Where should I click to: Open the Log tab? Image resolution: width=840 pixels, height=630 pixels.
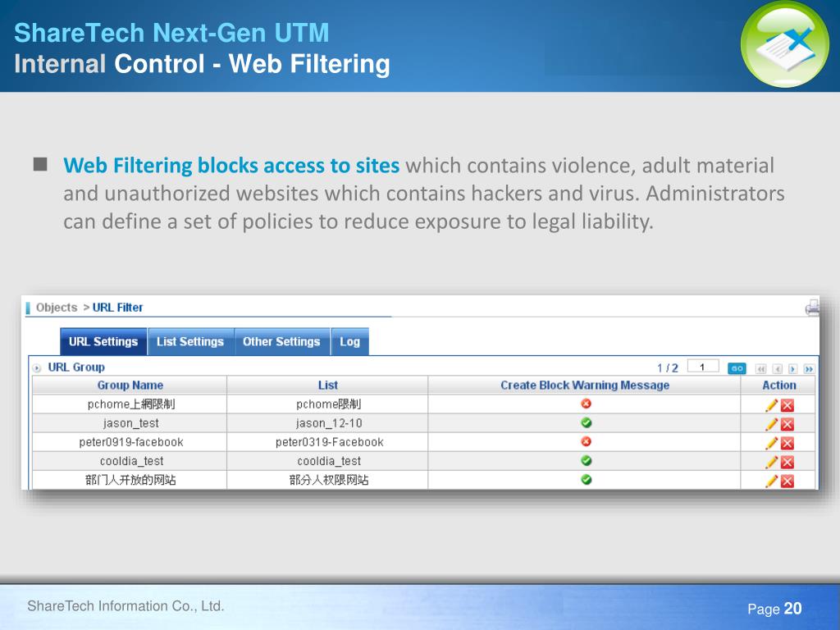click(349, 342)
